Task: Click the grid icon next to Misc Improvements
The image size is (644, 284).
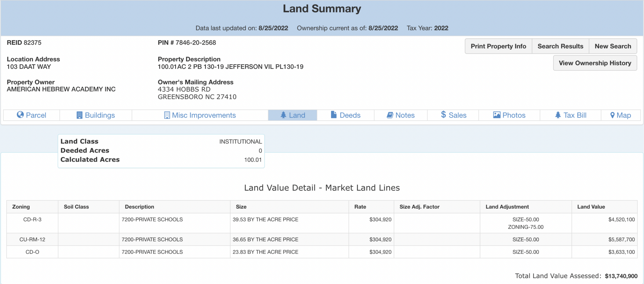Action: point(167,115)
